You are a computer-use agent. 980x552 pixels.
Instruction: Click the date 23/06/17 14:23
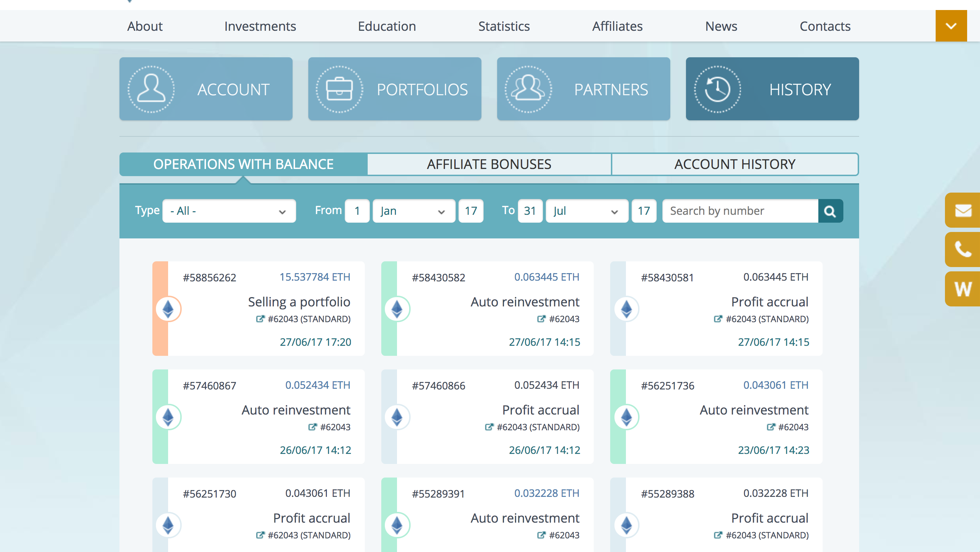774,450
